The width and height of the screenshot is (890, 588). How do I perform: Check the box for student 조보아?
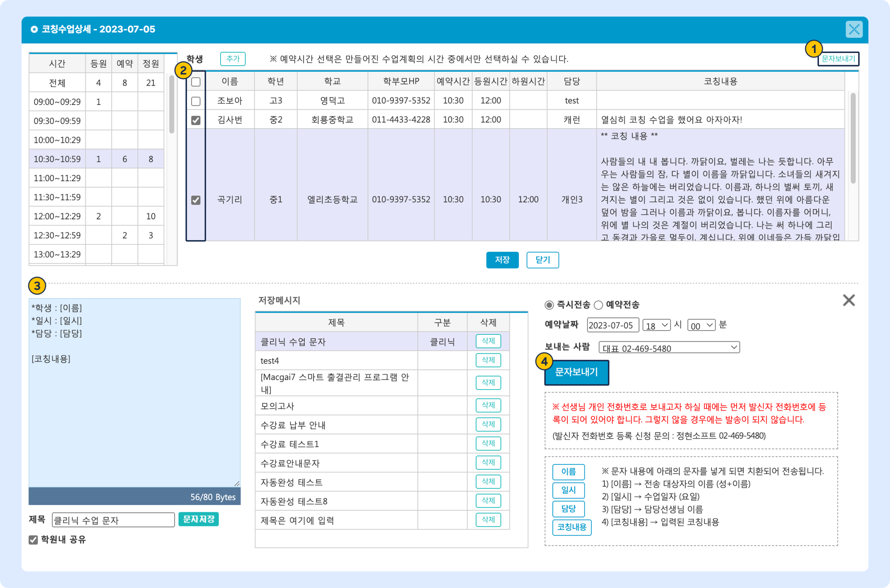[196, 101]
